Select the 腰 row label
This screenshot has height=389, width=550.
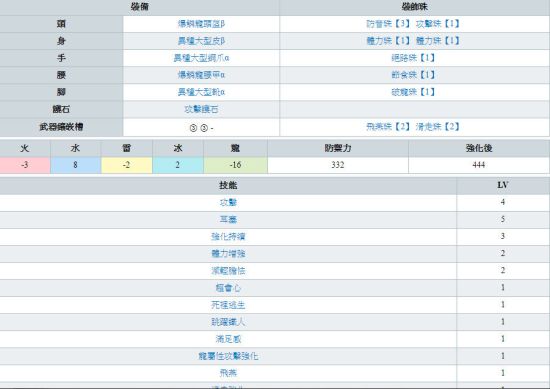click(x=61, y=75)
